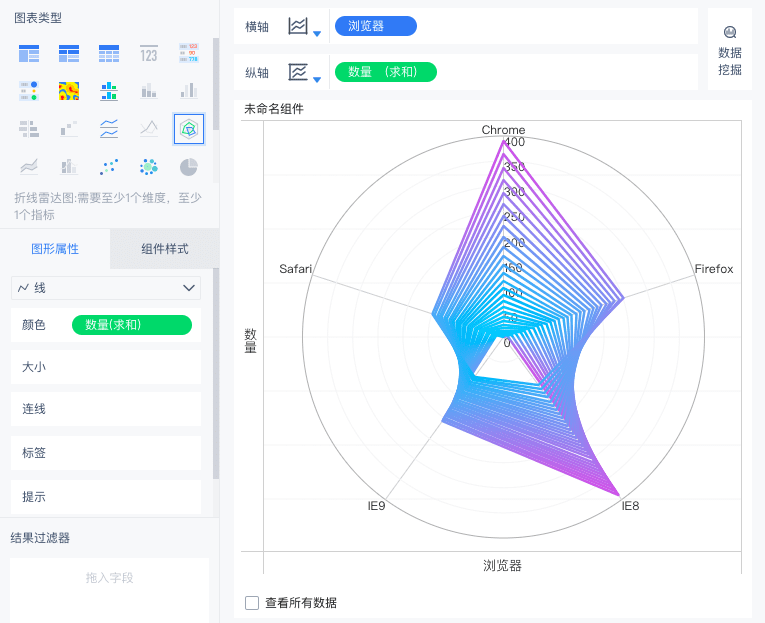
Task: Click the horizontal axis chart icon
Action: point(298,26)
